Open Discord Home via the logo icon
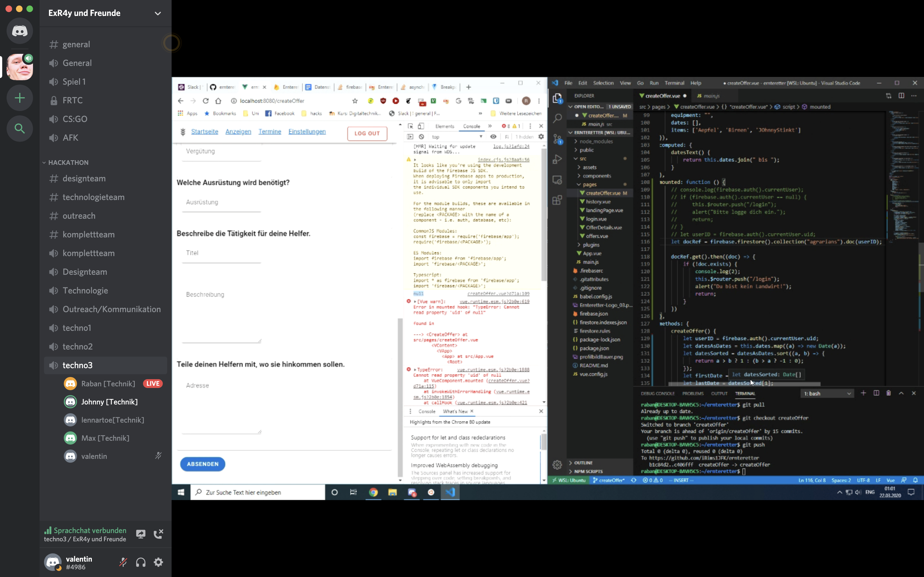The width and height of the screenshot is (924, 577). [20, 31]
